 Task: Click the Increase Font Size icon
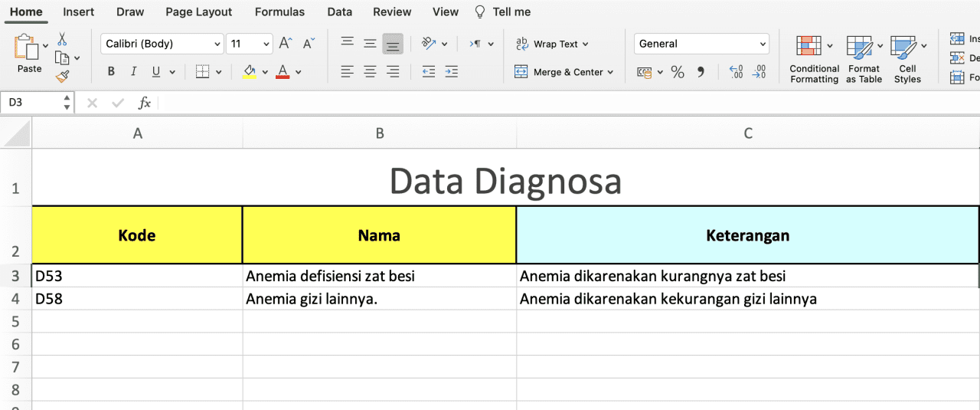285,44
